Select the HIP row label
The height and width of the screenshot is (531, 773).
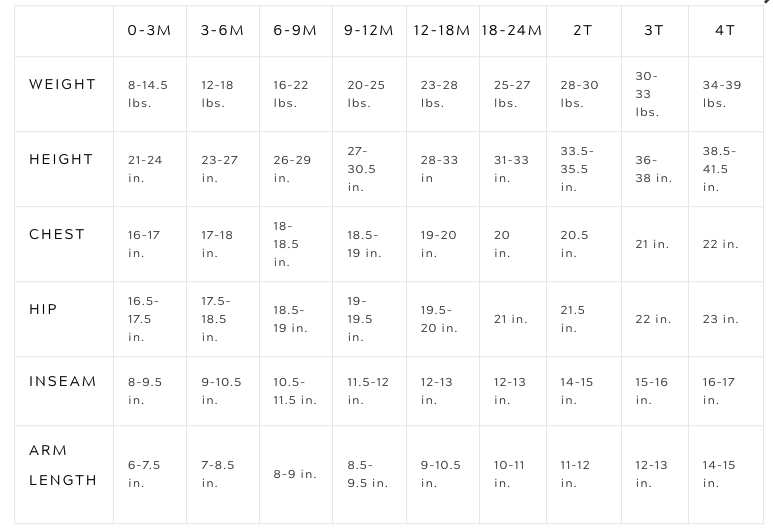[x=44, y=310]
